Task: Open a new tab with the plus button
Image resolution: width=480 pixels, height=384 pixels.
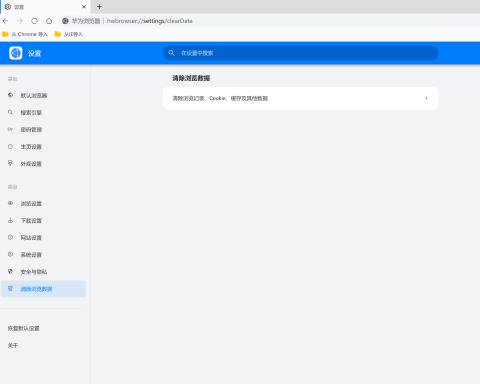Action: [99, 6]
